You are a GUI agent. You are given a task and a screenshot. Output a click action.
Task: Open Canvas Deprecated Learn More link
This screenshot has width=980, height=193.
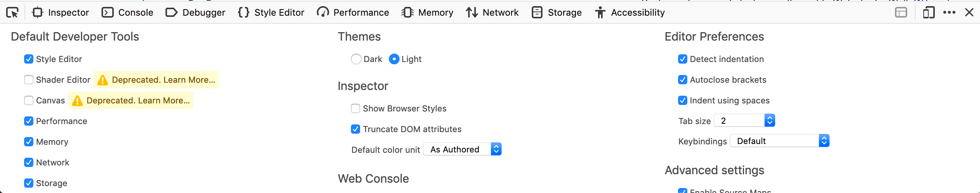[x=138, y=101]
